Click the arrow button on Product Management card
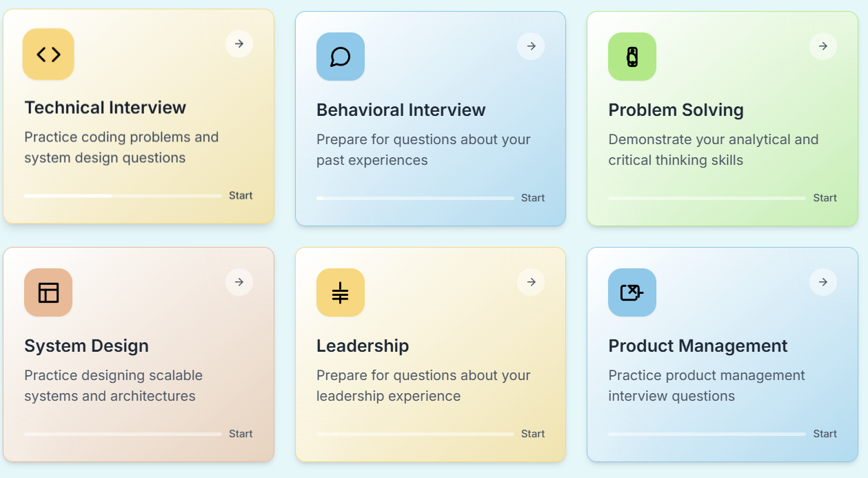This screenshot has height=478, width=868. [x=822, y=281]
